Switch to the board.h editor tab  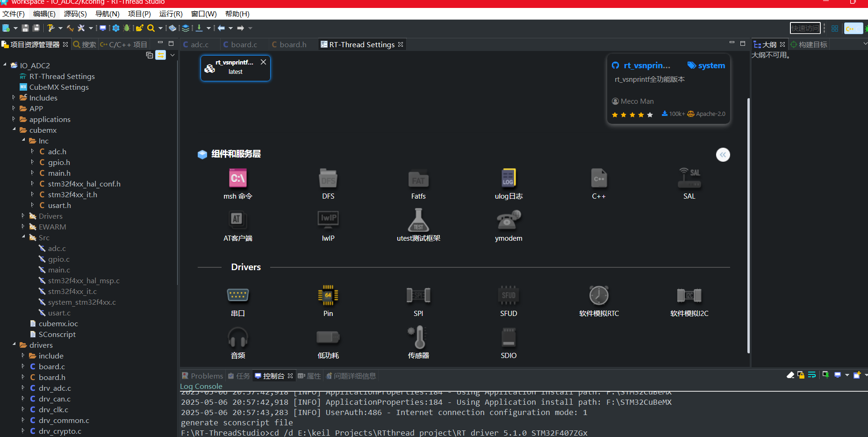coord(293,44)
